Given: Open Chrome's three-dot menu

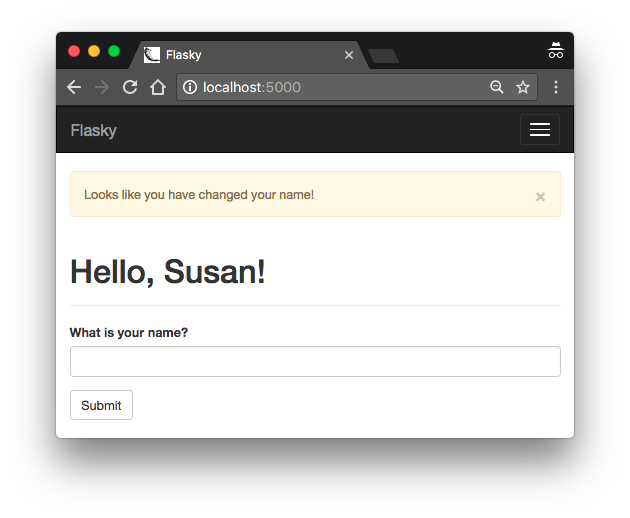Looking at the screenshot, I should pos(556,87).
